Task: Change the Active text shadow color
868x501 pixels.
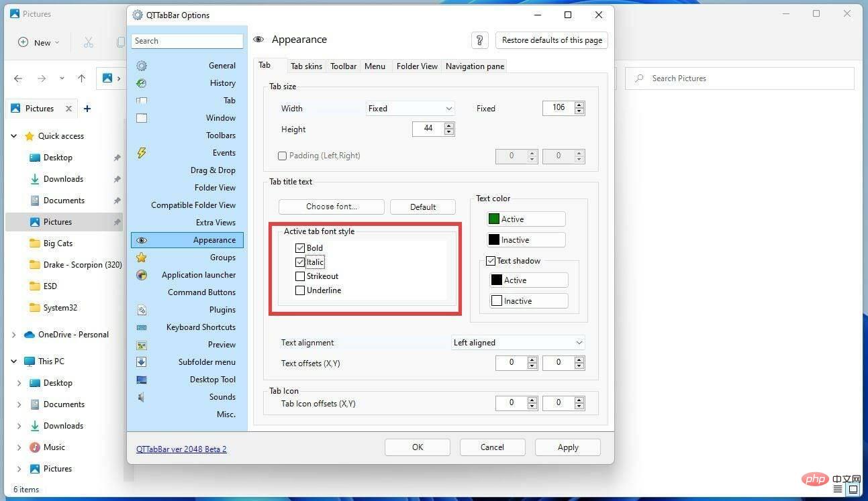Action: (529, 280)
